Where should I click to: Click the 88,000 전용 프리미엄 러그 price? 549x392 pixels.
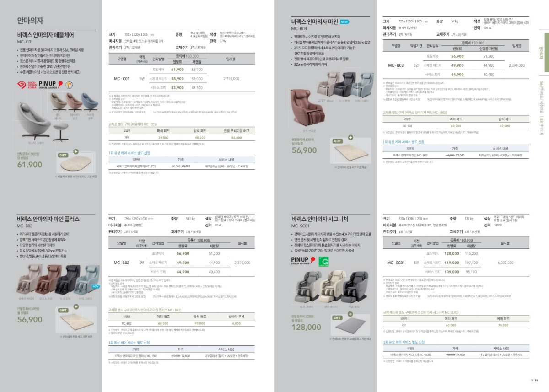coord(237,137)
